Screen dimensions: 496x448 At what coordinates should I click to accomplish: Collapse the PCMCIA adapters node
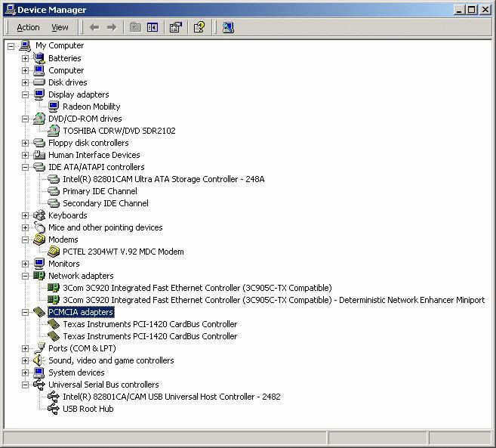point(26,312)
